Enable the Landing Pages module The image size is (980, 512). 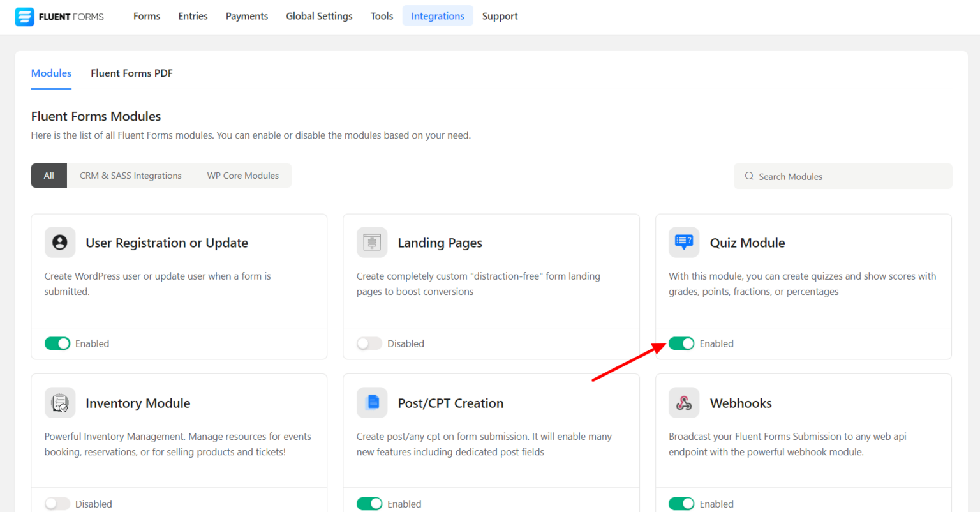point(369,343)
